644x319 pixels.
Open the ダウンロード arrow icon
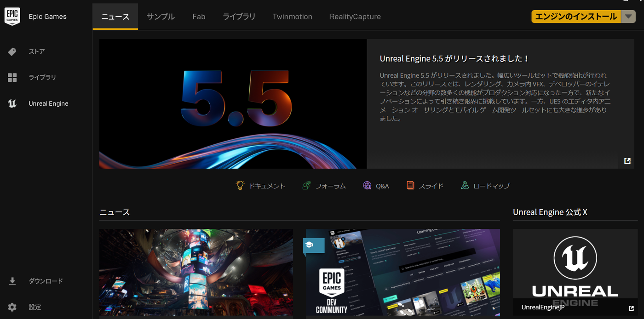tap(12, 281)
